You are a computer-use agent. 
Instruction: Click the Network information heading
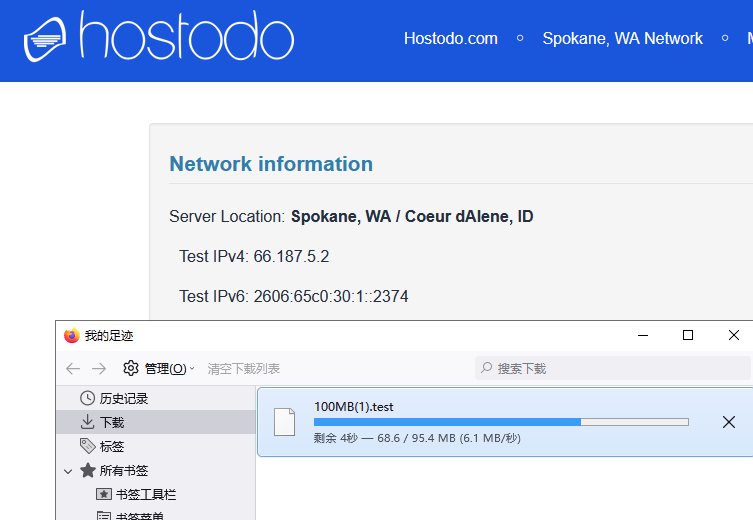[271, 164]
